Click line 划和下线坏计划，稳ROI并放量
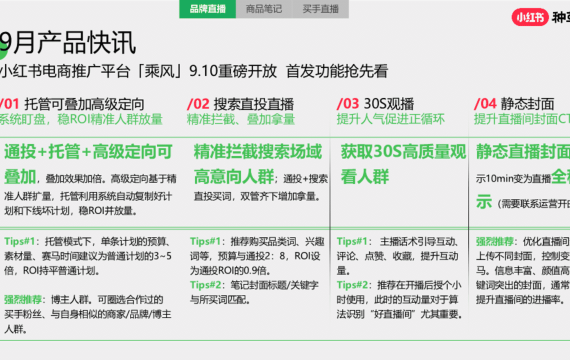Image resolution: width=570 pixels, height=360 pixels. [71, 211]
